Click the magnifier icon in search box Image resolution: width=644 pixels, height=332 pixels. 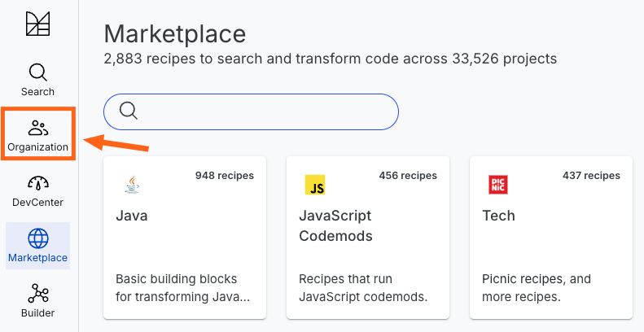pyautogui.click(x=129, y=111)
